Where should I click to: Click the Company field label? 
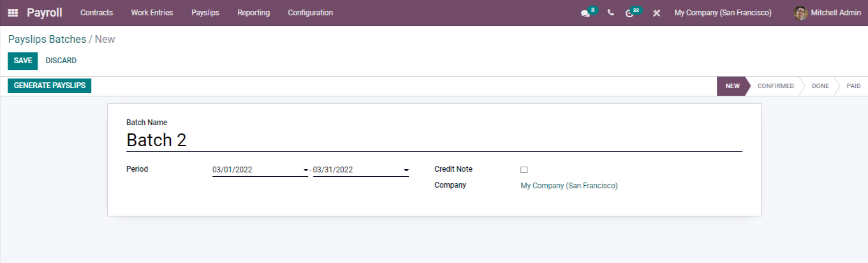pyautogui.click(x=450, y=185)
